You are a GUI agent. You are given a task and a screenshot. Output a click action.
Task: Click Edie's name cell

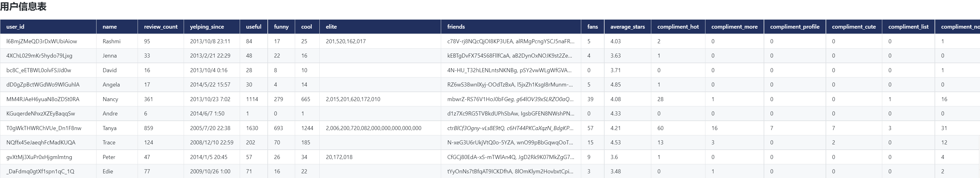tap(108, 171)
